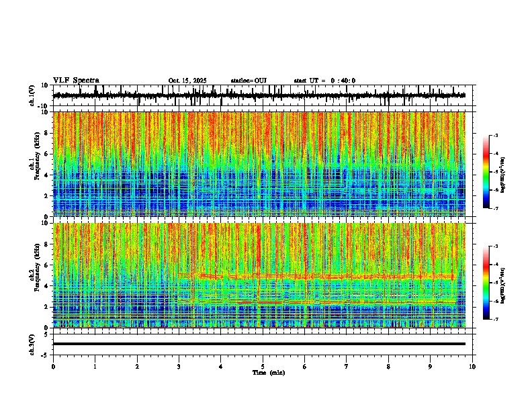Click the "station=OUI" header label

(249, 81)
